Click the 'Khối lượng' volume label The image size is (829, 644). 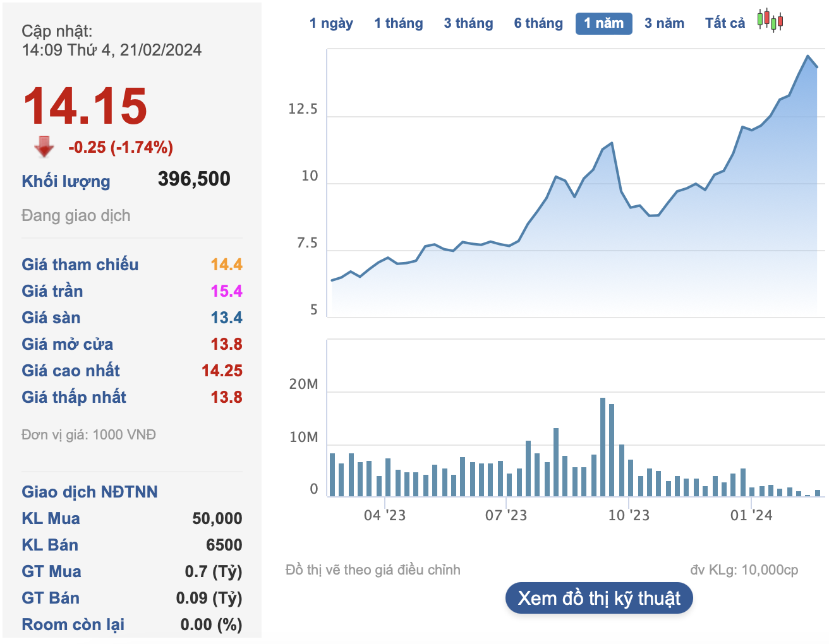(66, 181)
